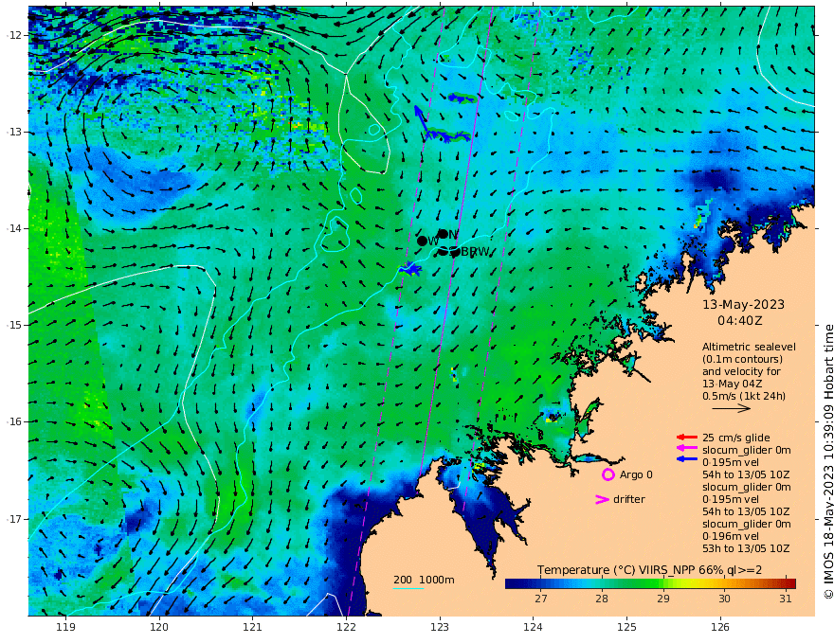Select the magenta slocum_glider legend arrow
The image size is (834, 644).
[x=687, y=448]
